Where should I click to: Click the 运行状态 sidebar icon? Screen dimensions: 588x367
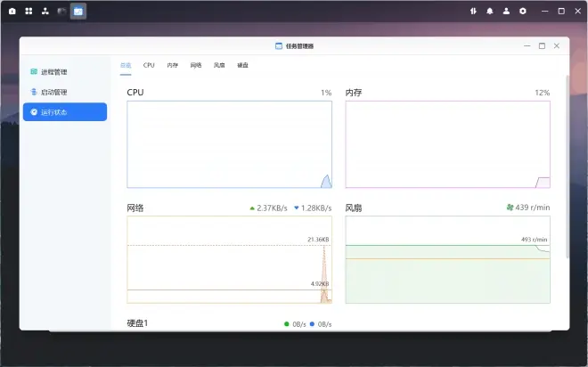[x=34, y=112]
